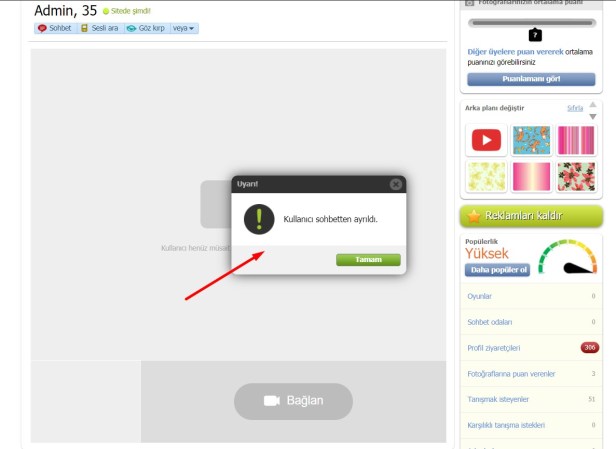The width and height of the screenshot is (616, 449).
Task: Click the Sıfırla reset link
Action: pyautogui.click(x=574, y=107)
